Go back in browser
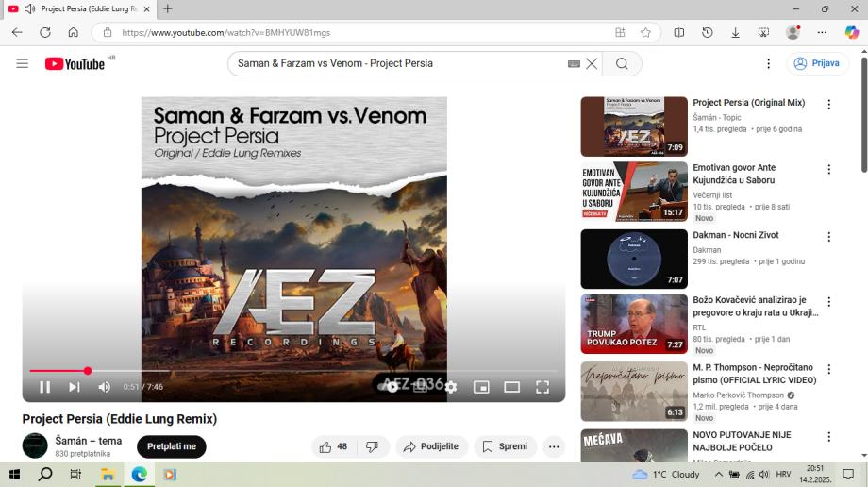The width and height of the screenshot is (868, 487). [17, 33]
